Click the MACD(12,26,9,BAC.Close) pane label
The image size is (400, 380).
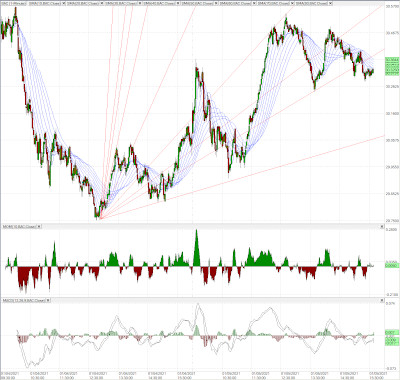pos(23,300)
